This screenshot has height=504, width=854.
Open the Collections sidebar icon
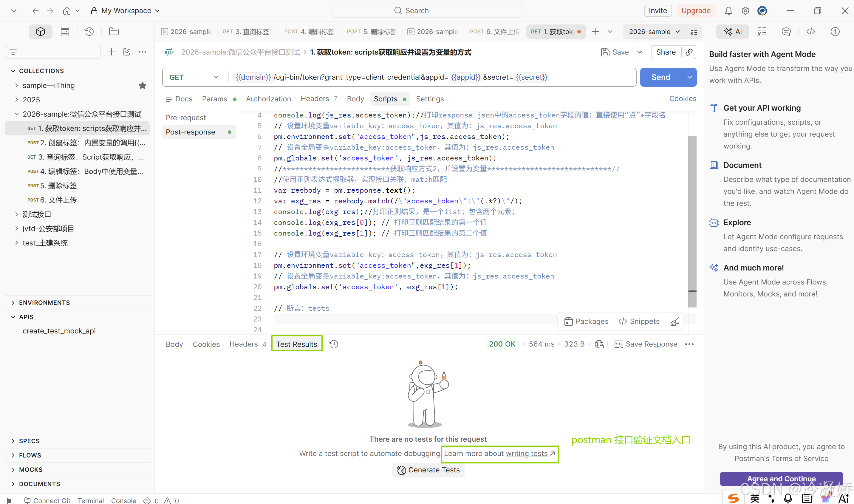click(x=41, y=32)
